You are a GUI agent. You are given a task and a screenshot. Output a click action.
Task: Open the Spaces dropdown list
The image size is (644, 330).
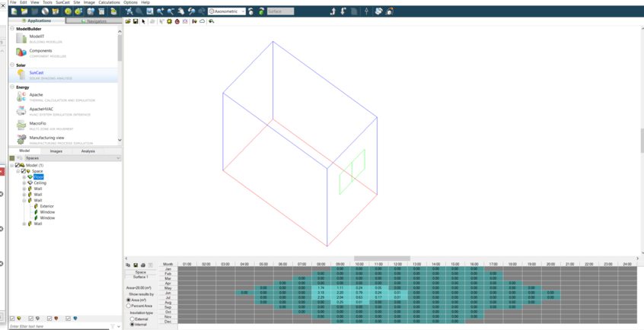69,158
